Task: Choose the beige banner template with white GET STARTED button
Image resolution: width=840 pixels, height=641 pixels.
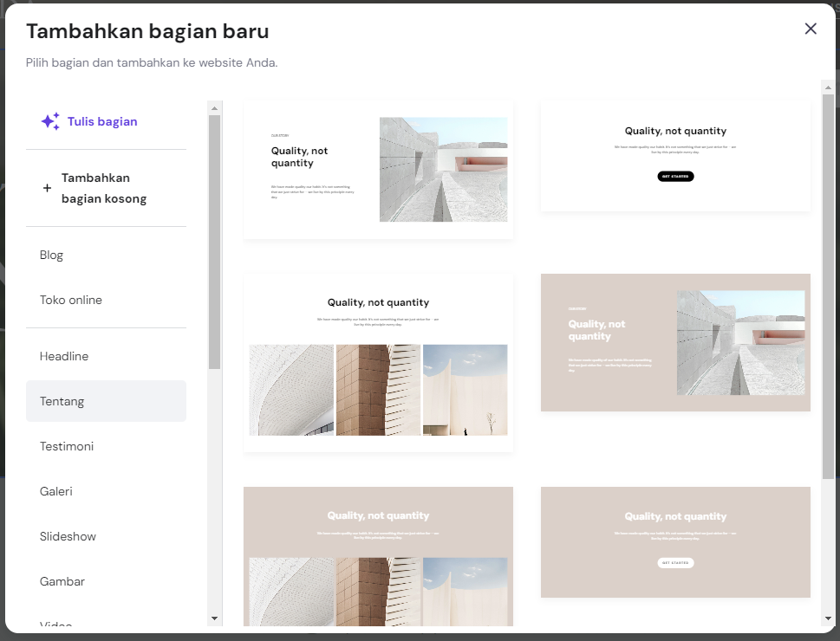Action: (675, 543)
